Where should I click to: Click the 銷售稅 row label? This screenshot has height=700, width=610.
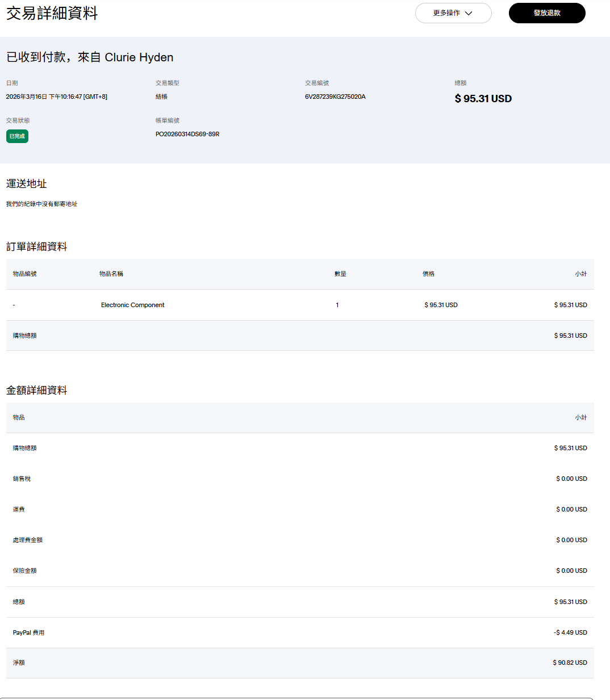22,479
